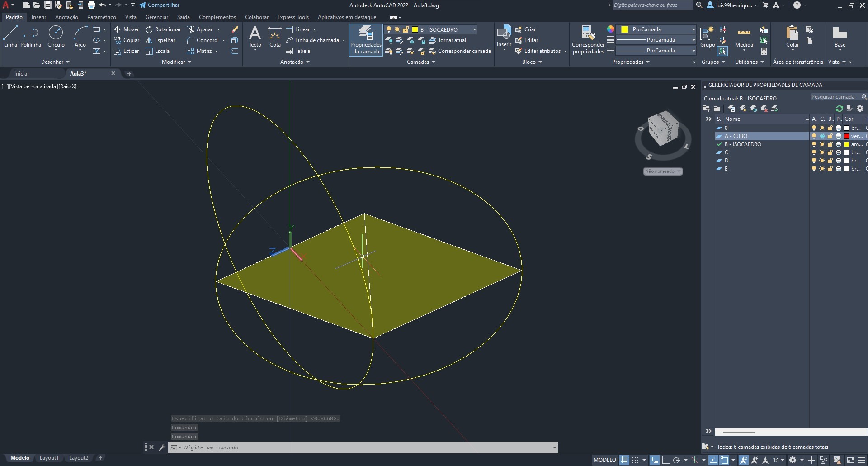The height and width of the screenshot is (466, 868).
Task: Click Editar atributos button
Action: [x=538, y=51]
